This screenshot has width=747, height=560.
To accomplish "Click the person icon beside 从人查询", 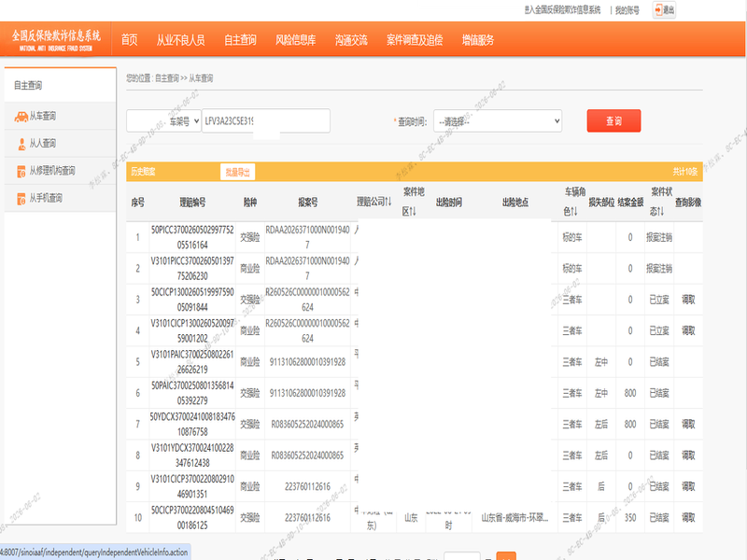I will [x=21, y=144].
